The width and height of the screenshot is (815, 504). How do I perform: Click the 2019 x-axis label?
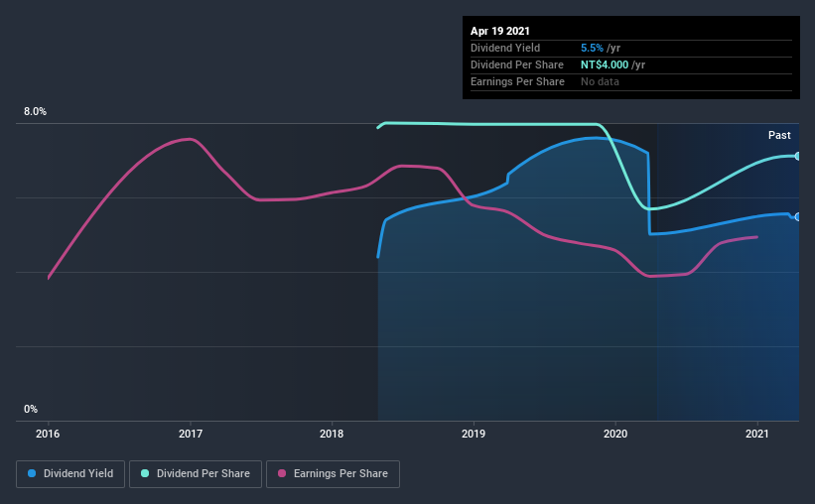(x=474, y=434)
